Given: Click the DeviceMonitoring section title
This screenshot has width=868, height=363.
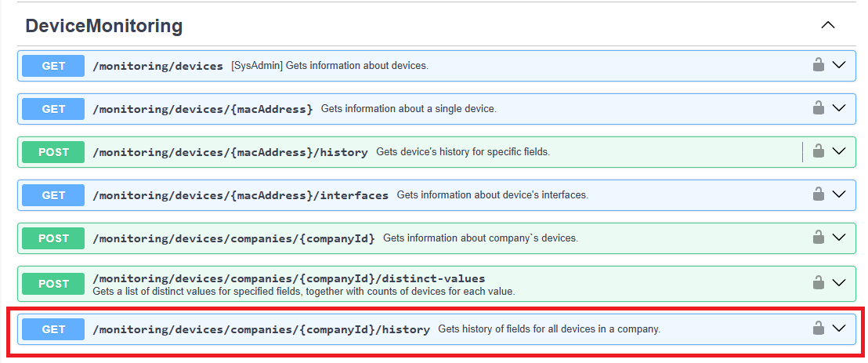Looking at the screenshot, I should point(104,26).
